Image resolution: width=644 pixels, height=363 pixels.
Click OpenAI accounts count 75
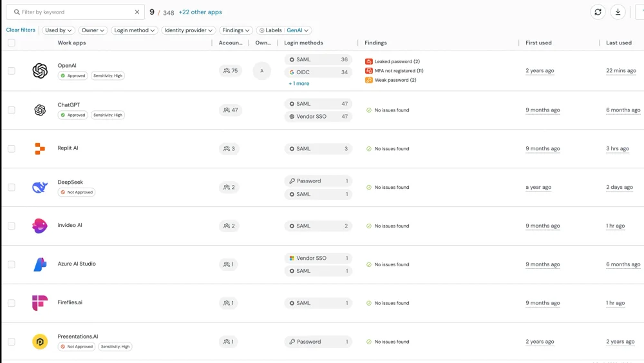click(x=231, y=71)
